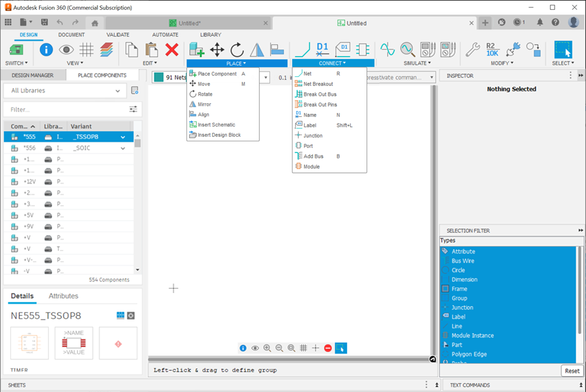Click the red Delete X icon
Viewport: 586px width, 392px height.
coord(172,50)
